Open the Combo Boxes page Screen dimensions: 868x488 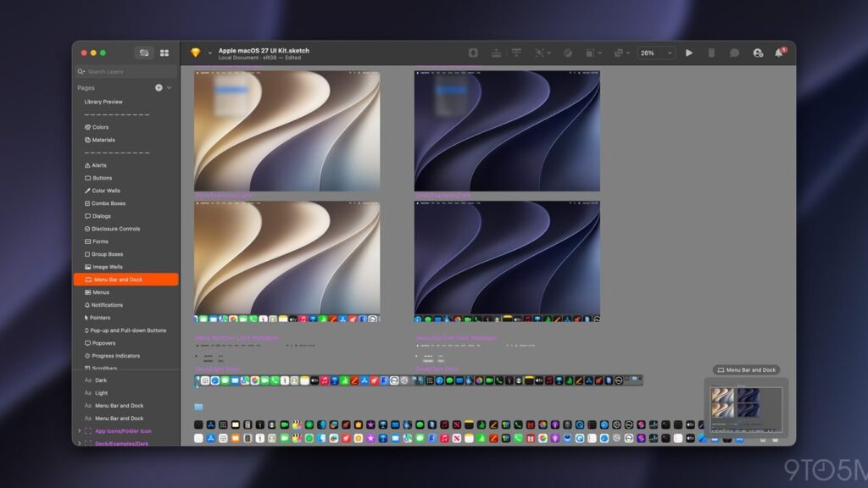click(x=105, y=203)
